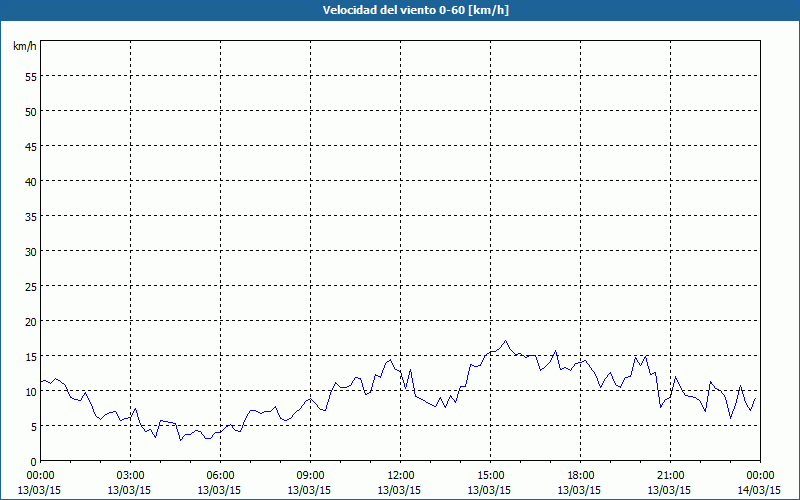Select the 25 km/h axis label
Screen dimensions: 800x500
(31, 287)
